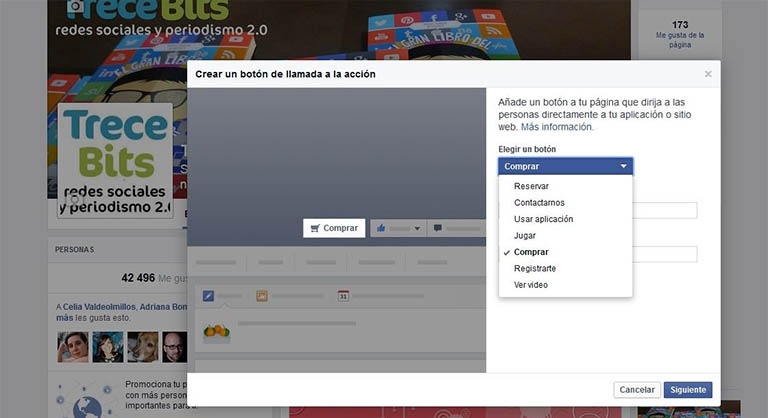Click the thumbs-up Like icon in preview
Viewport: 768px width, 418px height.
(382, 228)
